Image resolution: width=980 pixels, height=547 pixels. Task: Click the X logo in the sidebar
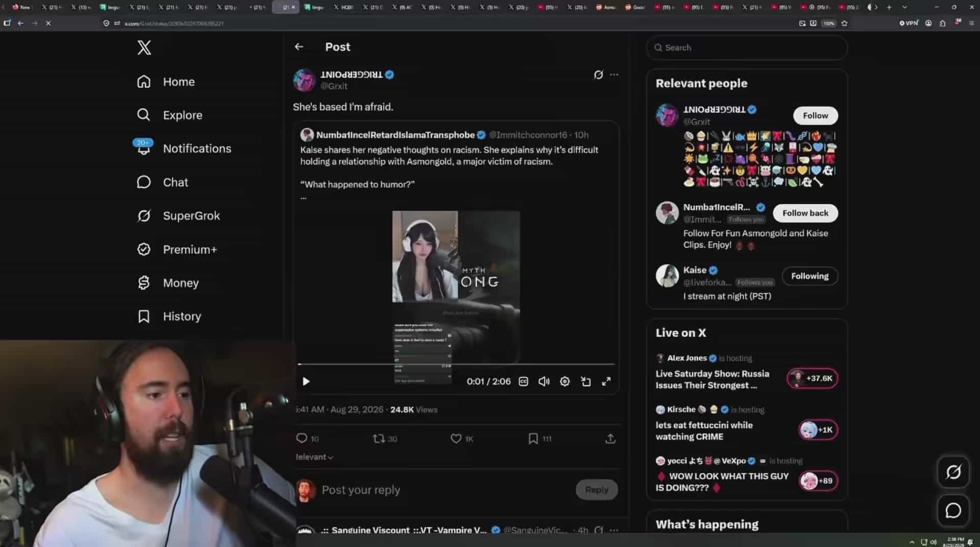[144, 47]
